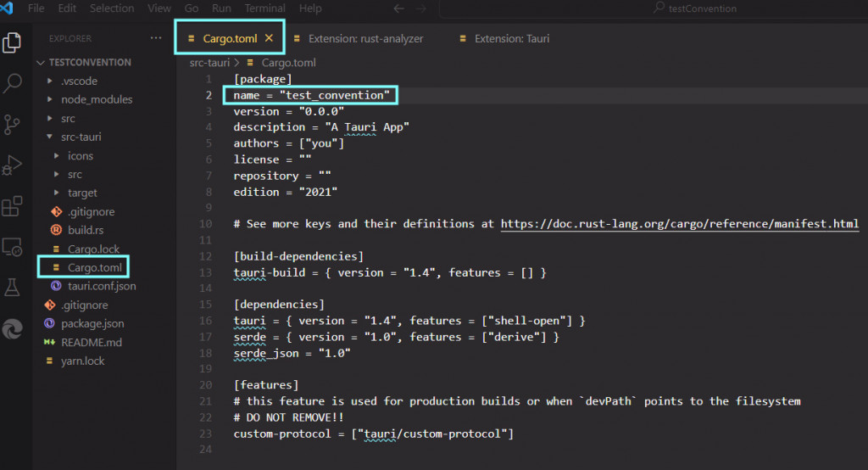Close the Cargo.toml tab
The height and width of the screenshot is (470, 868).
click(x=269, y=37)
